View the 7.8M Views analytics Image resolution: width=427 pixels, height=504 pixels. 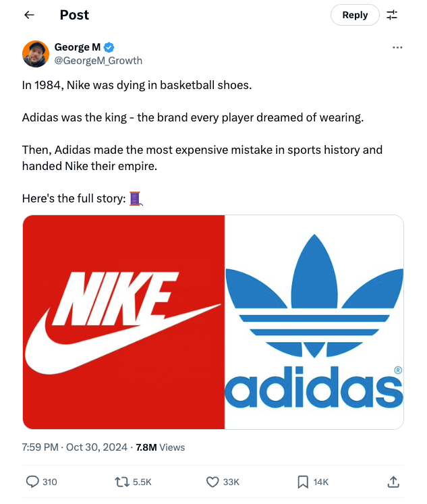click(160, 447)
